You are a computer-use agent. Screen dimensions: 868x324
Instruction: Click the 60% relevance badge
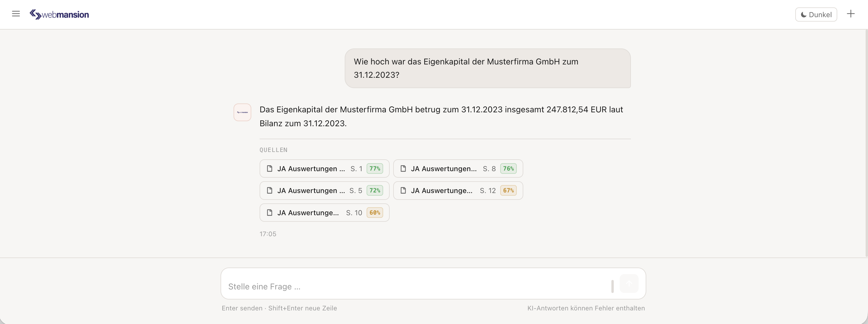click(x=375, y=213)
